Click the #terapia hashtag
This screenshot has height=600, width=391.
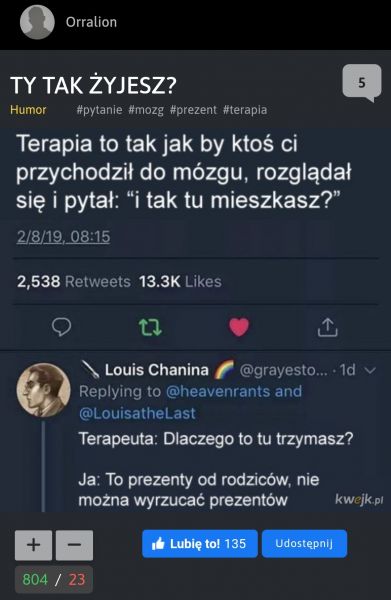coord(245,110)
